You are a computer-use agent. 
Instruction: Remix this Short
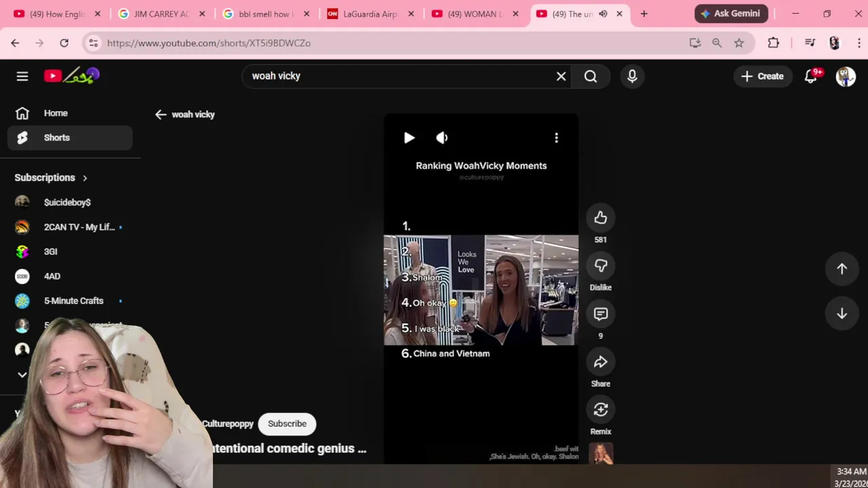coord(600,409)
